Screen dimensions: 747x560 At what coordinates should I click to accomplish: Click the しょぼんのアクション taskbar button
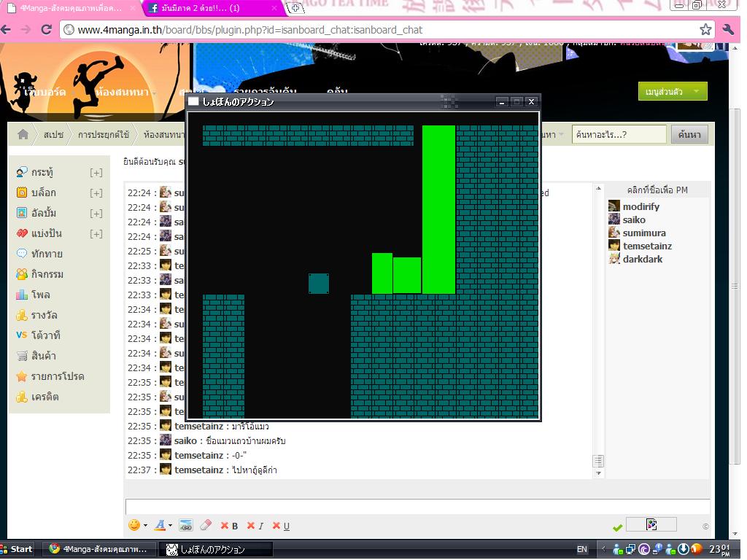click(216, 550)
